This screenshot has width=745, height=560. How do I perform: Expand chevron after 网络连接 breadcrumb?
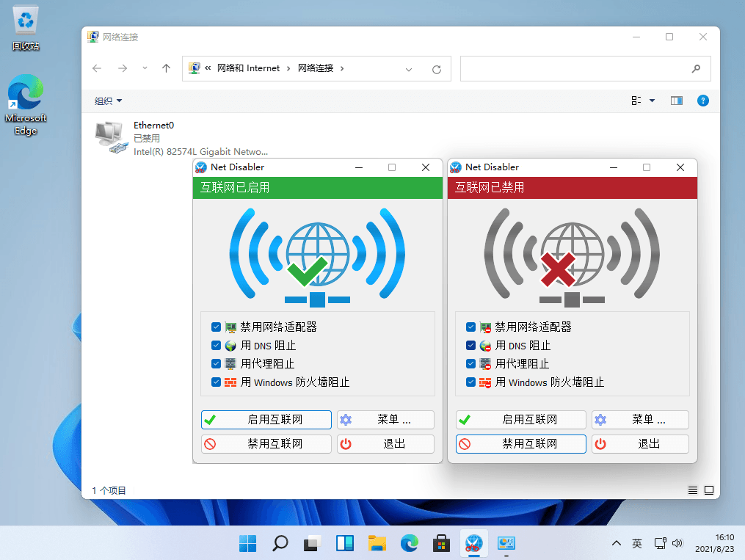[x=342, y=68]
